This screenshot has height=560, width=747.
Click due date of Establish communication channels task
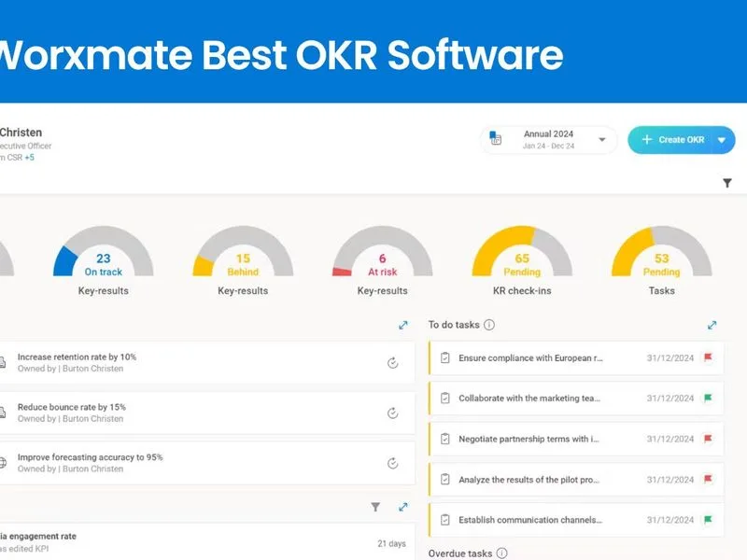click(x=669, y=520)
